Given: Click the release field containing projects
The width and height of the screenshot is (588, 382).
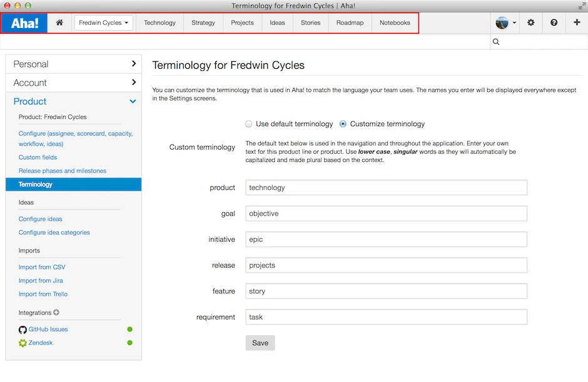Looking at the screenshot, I should (x=386, y=265).
